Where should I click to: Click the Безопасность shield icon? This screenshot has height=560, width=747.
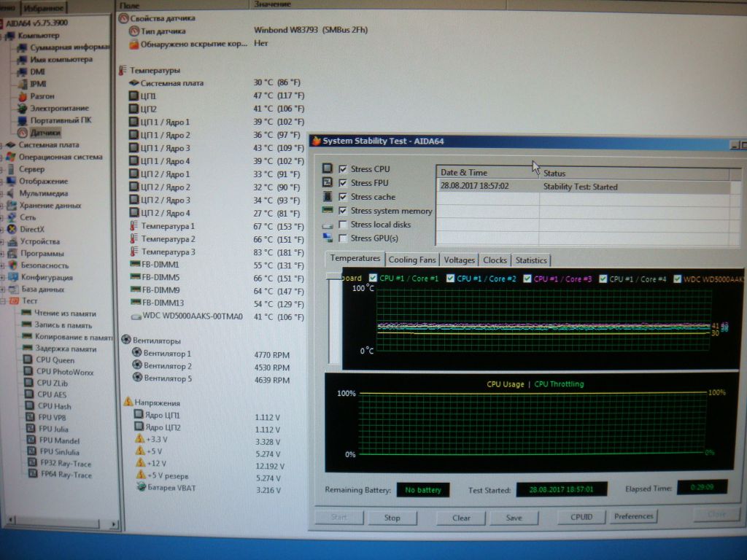(13, 265)
